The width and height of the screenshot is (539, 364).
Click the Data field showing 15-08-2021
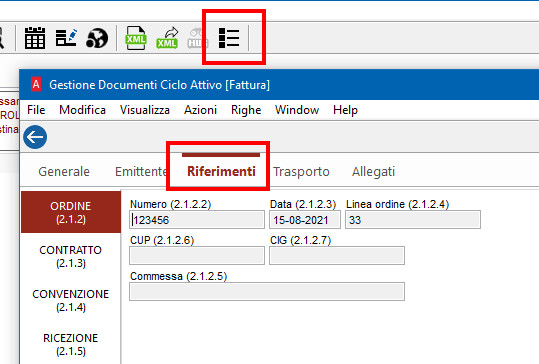(x=305, y=220)
